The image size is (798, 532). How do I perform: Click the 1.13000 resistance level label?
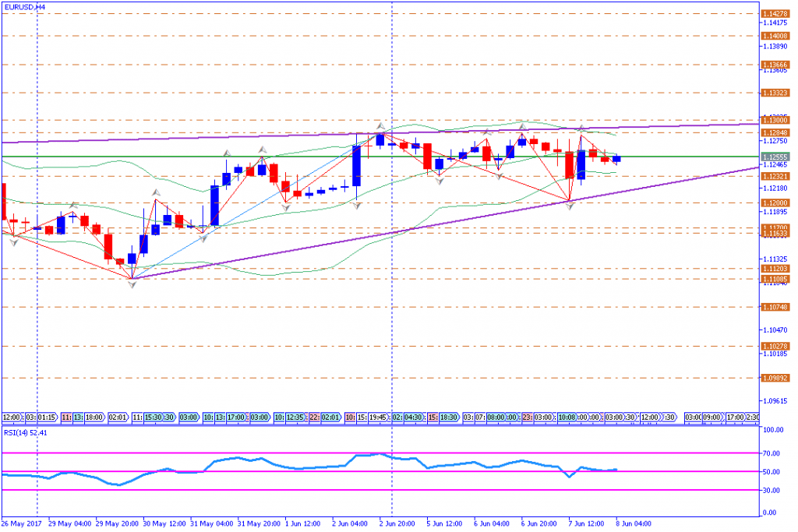tap(774, 120)
